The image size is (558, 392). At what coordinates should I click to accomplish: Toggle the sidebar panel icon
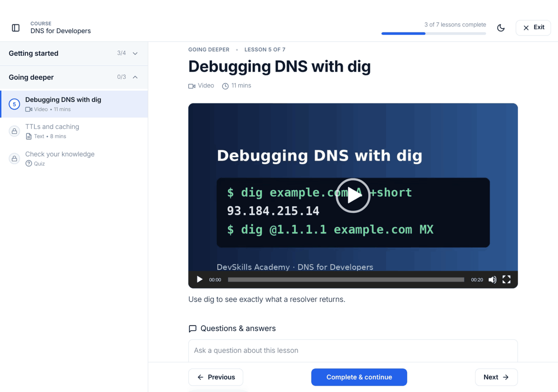pyautogui.click(x=16, y=28)
